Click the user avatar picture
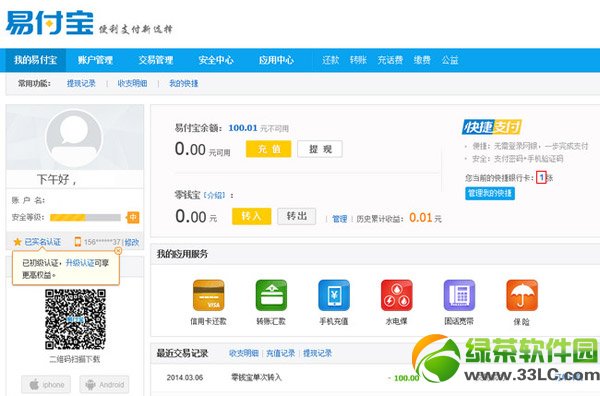Image resolution: width=600 pixels, height=396 pixels. 74,138
